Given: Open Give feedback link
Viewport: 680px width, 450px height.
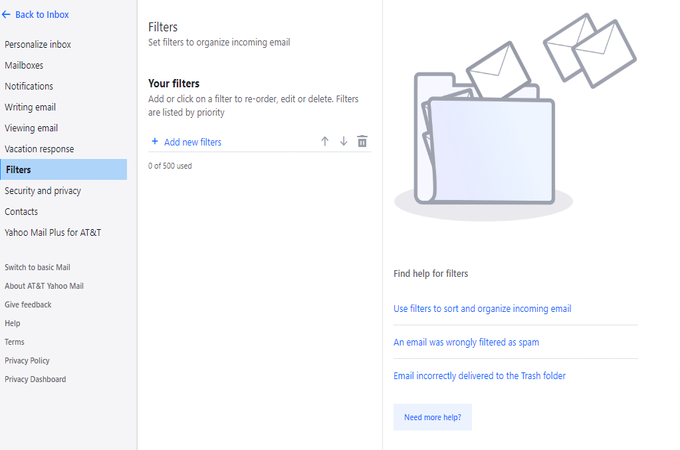Looking at the screenshot, I should [28, 304].
